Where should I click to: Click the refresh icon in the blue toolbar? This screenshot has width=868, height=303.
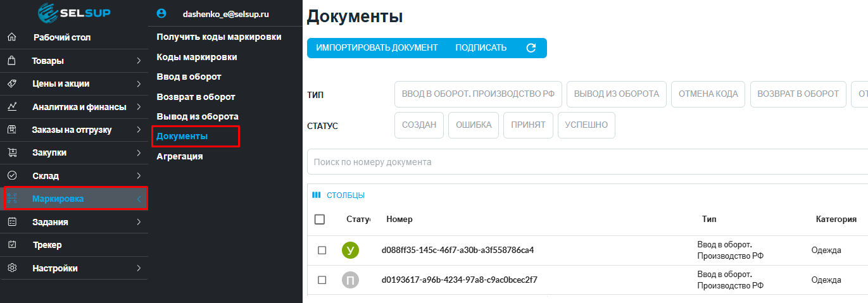tap(531, 48)
